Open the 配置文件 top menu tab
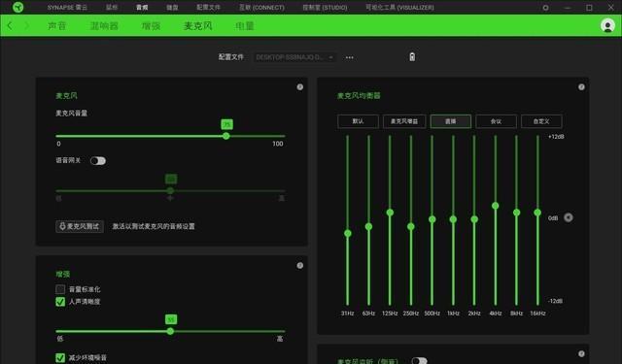 (209, 8)
